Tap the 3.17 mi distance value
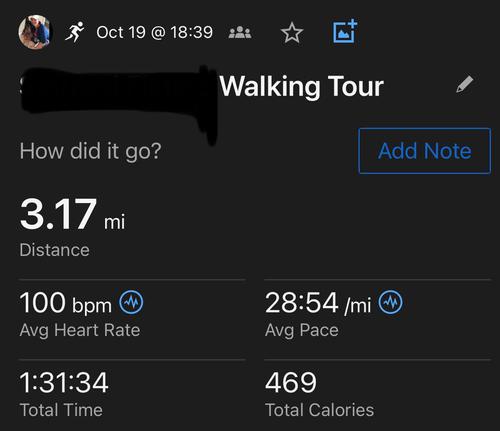 pyautogui.click(x=73, y=214)
